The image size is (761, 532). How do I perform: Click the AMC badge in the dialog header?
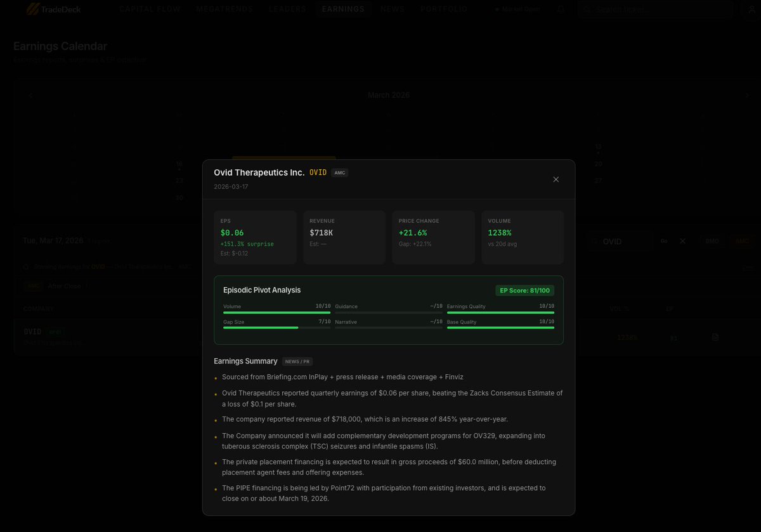[x=340, y=172]
